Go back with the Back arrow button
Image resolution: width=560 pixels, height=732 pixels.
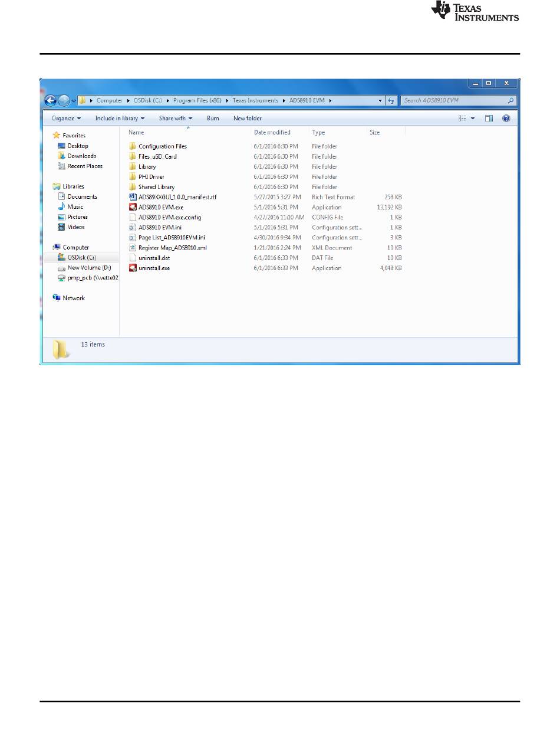pyautogui.click(x=51, y=101)
